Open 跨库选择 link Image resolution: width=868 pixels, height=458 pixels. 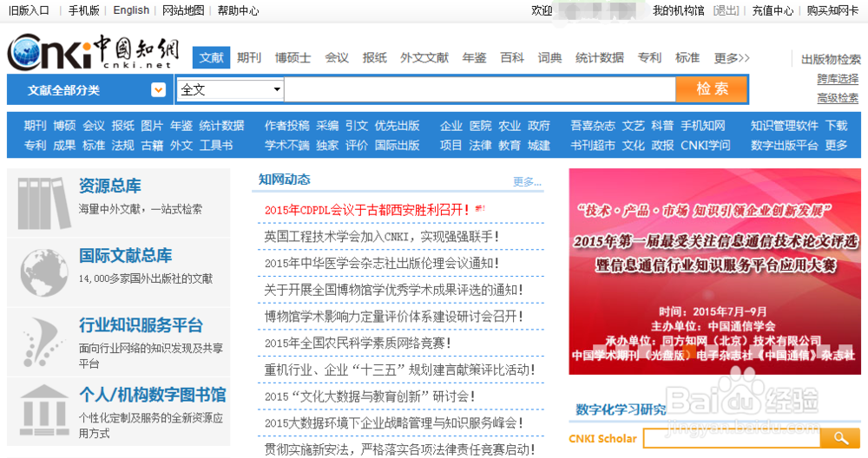click(838, 79)
